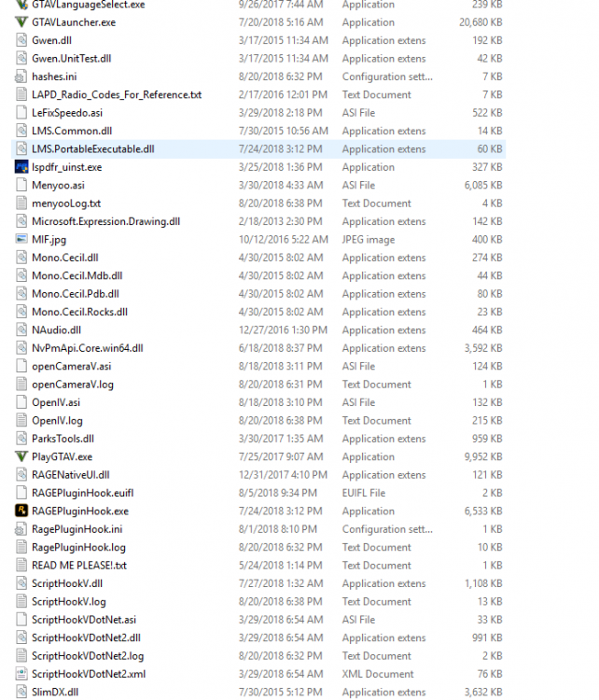
Task: Select the RAGENativeUI.dll file name
Action: 71,474
